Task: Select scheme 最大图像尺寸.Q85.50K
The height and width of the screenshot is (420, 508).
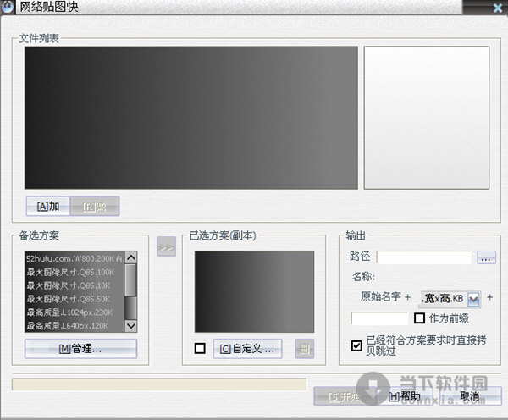Action: [75, 299]
